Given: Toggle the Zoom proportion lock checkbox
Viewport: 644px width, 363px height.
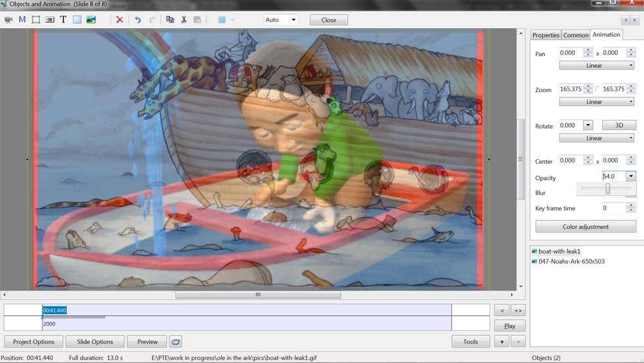Looking at the screenshot, I should [598, 89].
